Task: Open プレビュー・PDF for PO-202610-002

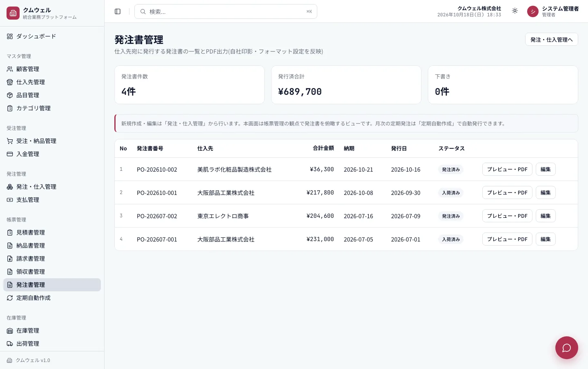Action: click(x=507, y=169)
